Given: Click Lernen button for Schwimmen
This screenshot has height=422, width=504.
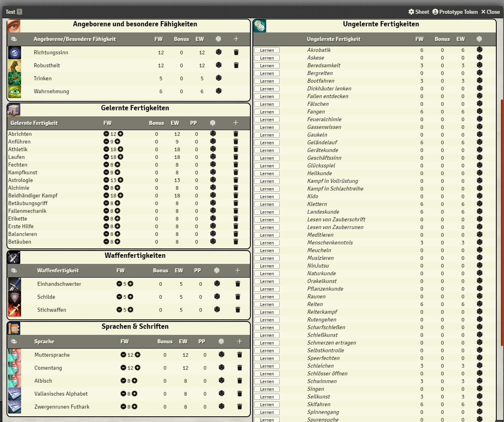Looking at the screenshot, I should pos(267,381).
